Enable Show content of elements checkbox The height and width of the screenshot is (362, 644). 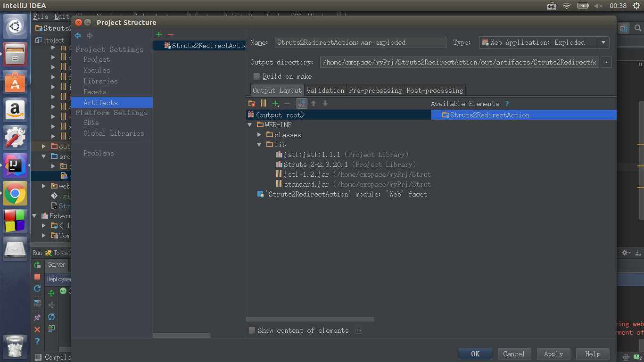(x=252, y=330)
